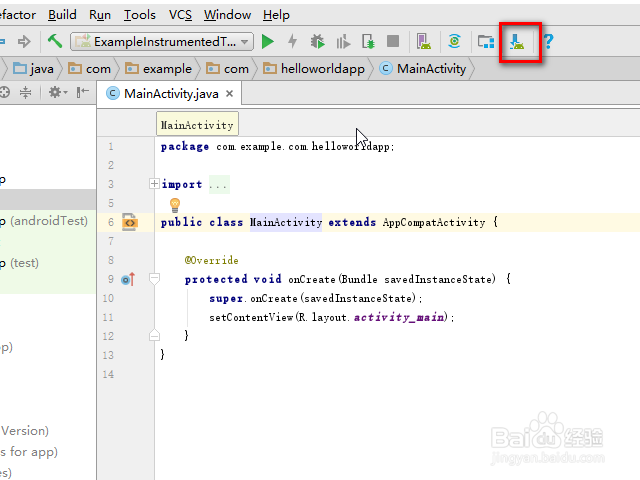Open the VCS menu

(x=180, y=15)
